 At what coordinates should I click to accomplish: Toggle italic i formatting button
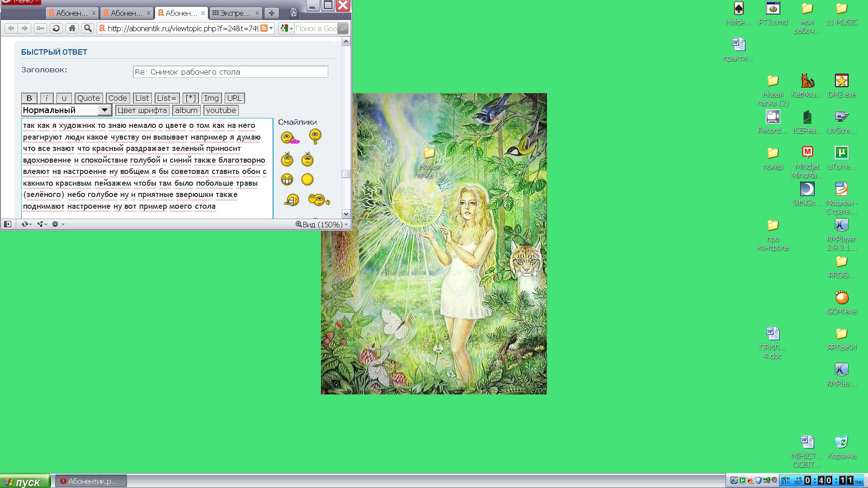[47, 98]
